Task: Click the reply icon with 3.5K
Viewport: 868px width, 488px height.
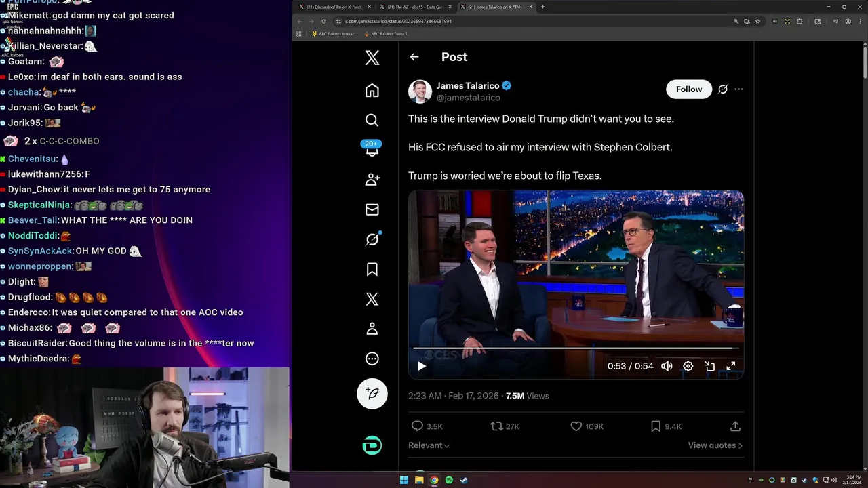Action: [417, 426]
